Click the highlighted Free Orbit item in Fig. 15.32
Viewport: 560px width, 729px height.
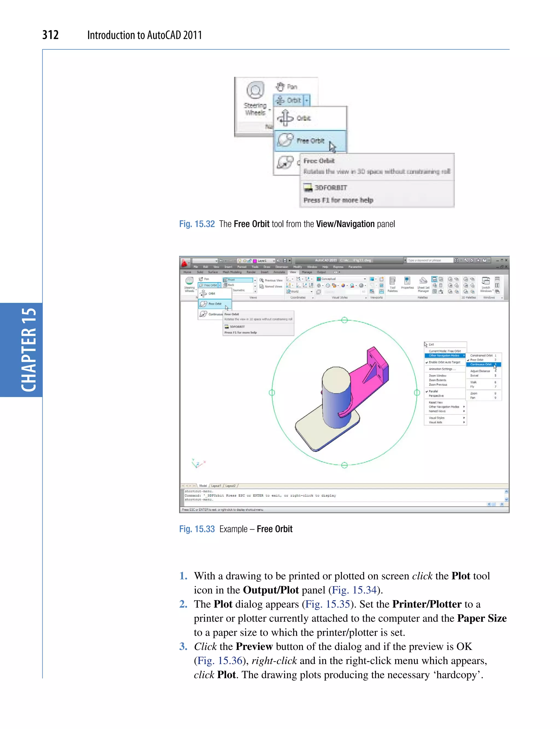[310, 141]
